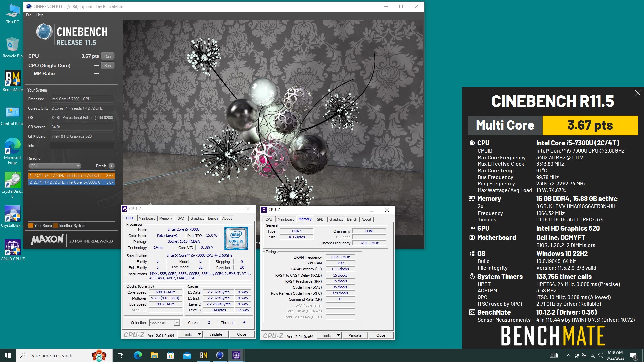Open Edge from the taskbar
The width and height of the screenshot is (644, 362).
pyautogui.click(x=138, y=355)
